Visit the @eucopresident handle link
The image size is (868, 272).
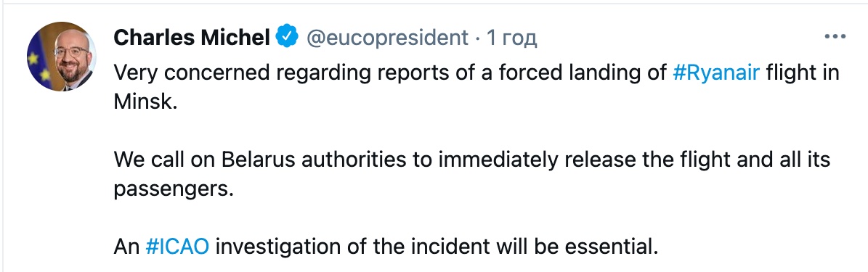pos(387,38)
